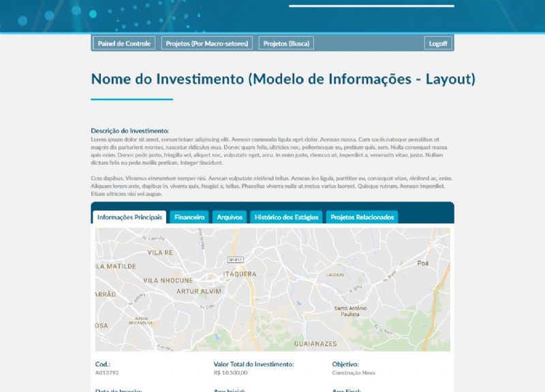Click the Jardim Aricanduva map label
This screenshot has height=392, width=545.
[140, 321]
